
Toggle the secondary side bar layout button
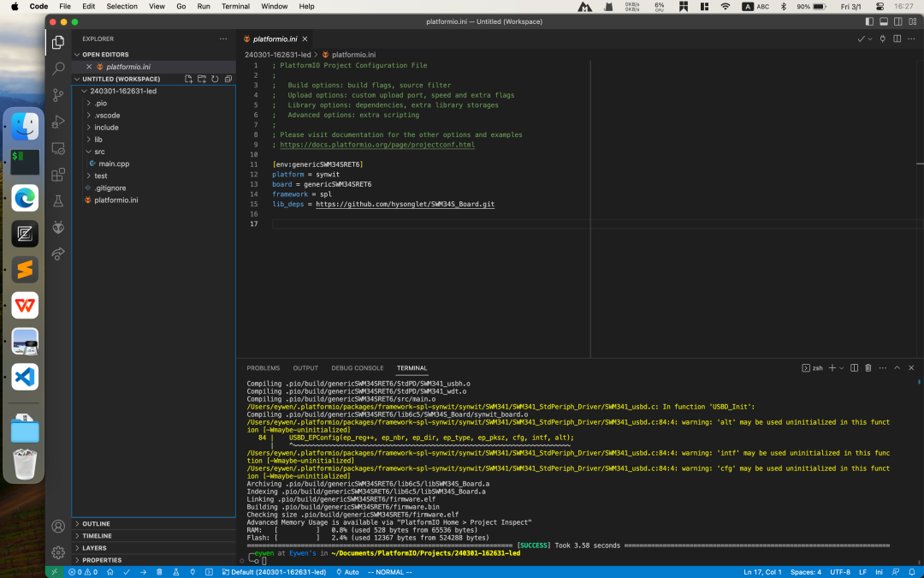click(897, 21)
